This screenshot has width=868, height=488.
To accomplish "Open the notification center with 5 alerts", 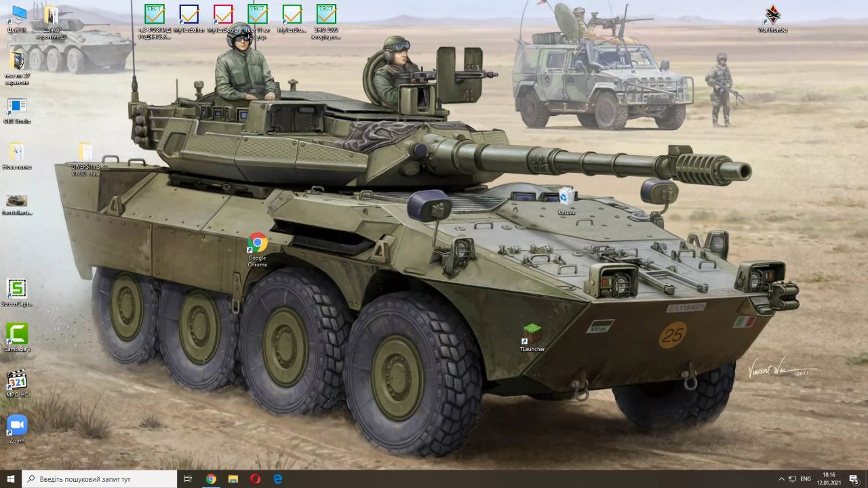I will (x=854, y=479).
